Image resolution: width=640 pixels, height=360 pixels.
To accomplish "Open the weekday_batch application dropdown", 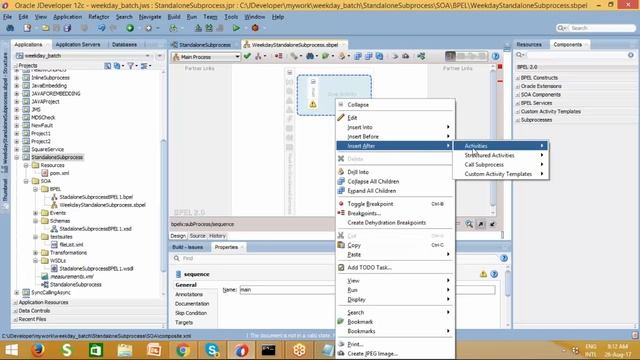I will (x=148, y=56).
